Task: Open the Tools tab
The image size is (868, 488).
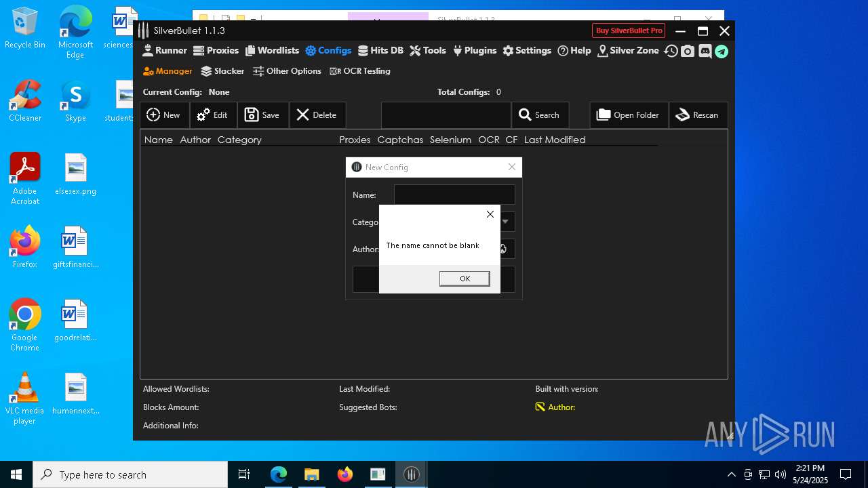Action: tap(428, 50)
